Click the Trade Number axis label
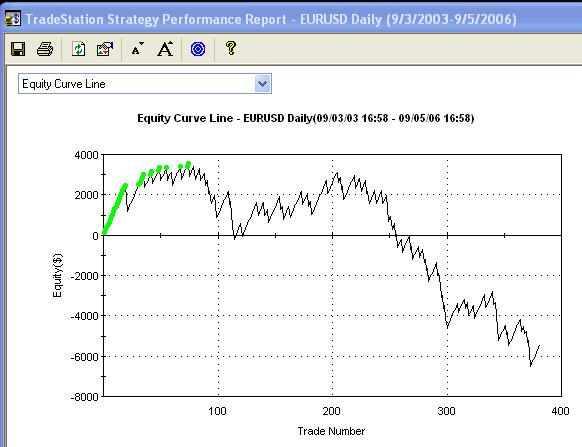The height and width of the screenshot is (447, 582). [331, 431]
